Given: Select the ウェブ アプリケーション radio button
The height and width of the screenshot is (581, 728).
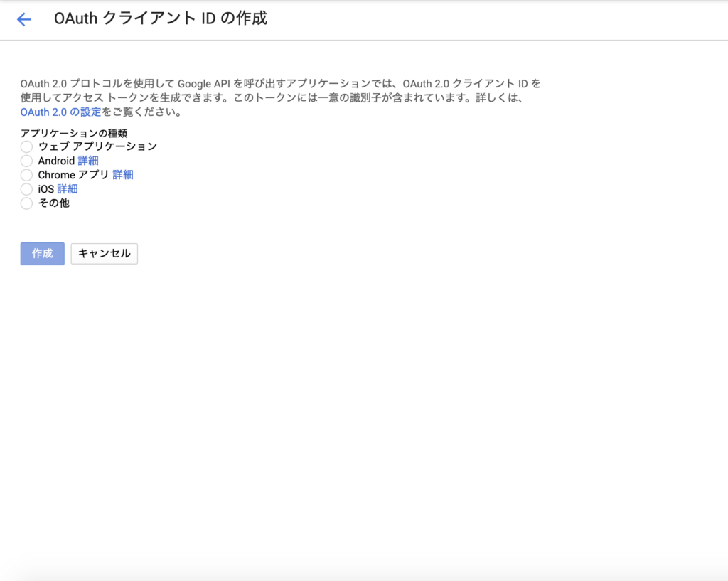Looking at the screenshot, I should click(x=26, y=146).
